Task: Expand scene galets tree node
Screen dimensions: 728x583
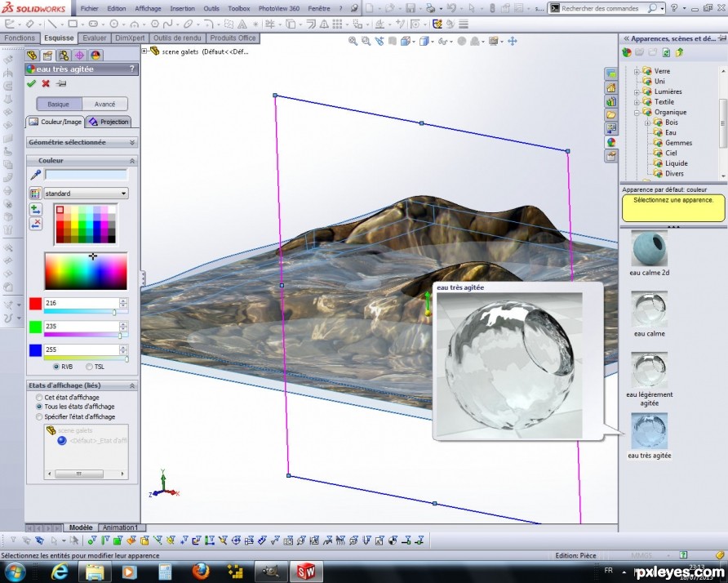Action: tap(144, 51)
